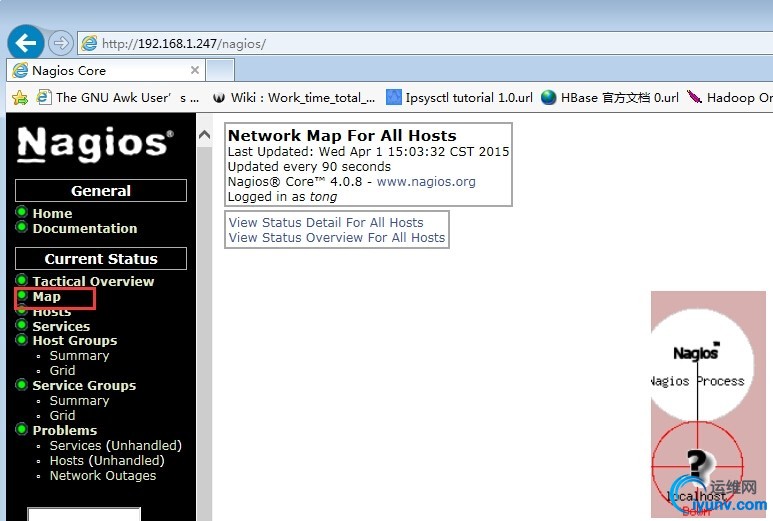Click the www.nagios.org link
Screen dimensions: 773x521
point(426,181)
